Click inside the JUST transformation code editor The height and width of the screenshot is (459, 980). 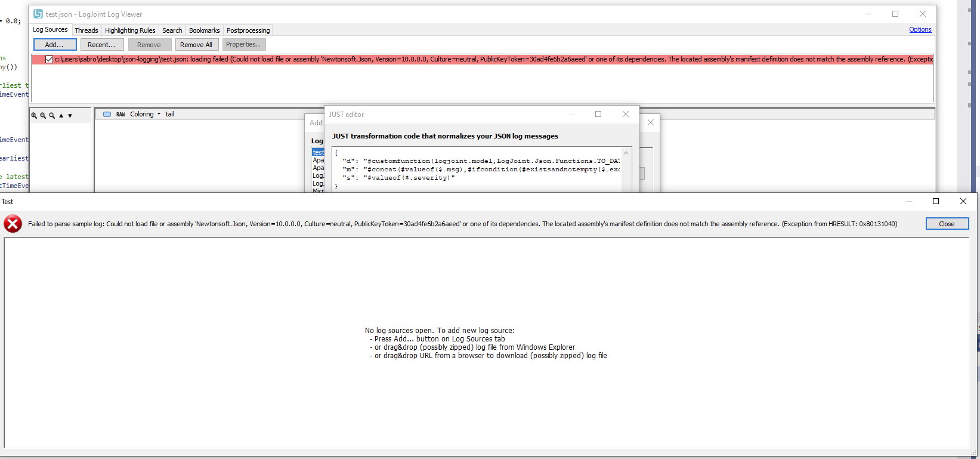[477, 170]
